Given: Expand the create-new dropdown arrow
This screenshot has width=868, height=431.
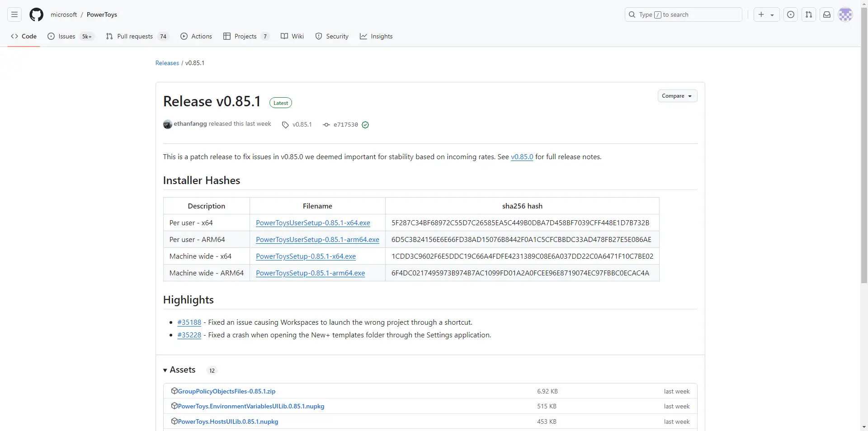Looking at the screenshot, I should [x=772, y=15].
